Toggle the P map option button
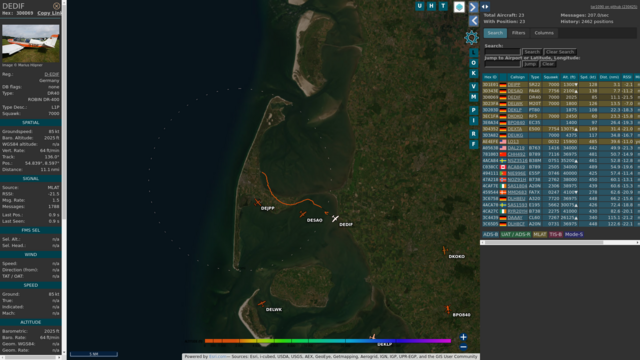Screen dimensions: 640x360 [x=473, y=110]
